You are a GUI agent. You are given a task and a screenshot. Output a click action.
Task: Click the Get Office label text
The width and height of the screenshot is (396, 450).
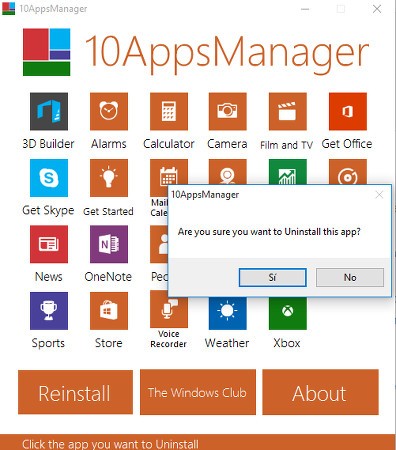[347, 144]
